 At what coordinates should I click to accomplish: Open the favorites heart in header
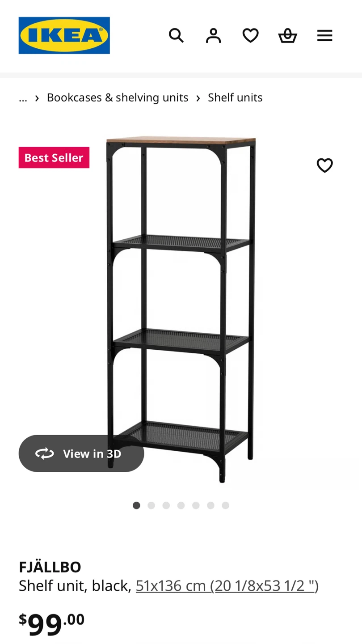pyautogui.click(x=251, y=35)
